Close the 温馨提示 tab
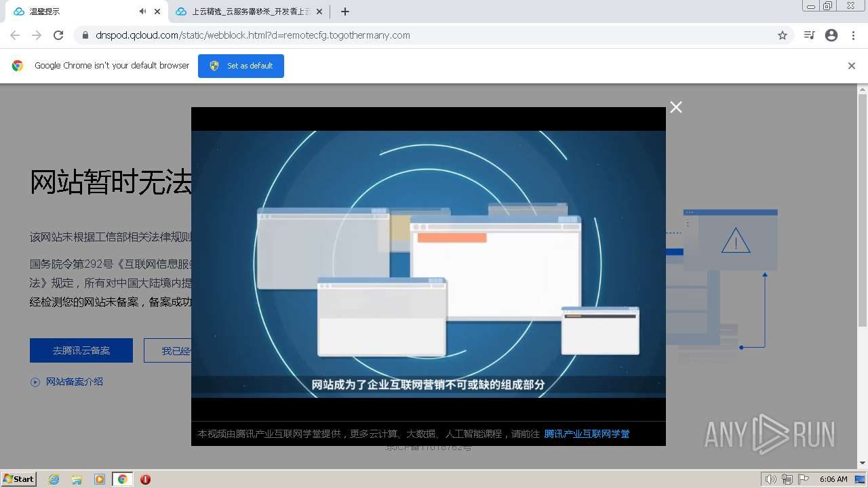Screen dimensions: 868x488 157,12
